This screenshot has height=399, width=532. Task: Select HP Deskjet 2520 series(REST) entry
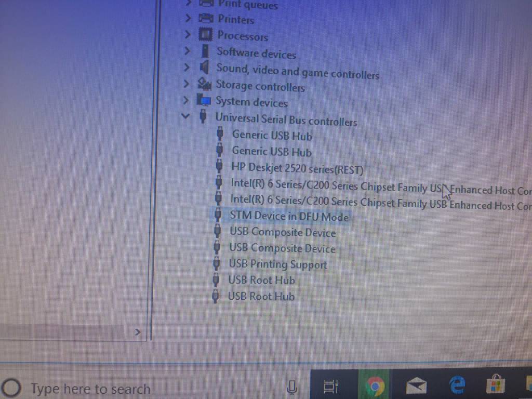297,168
